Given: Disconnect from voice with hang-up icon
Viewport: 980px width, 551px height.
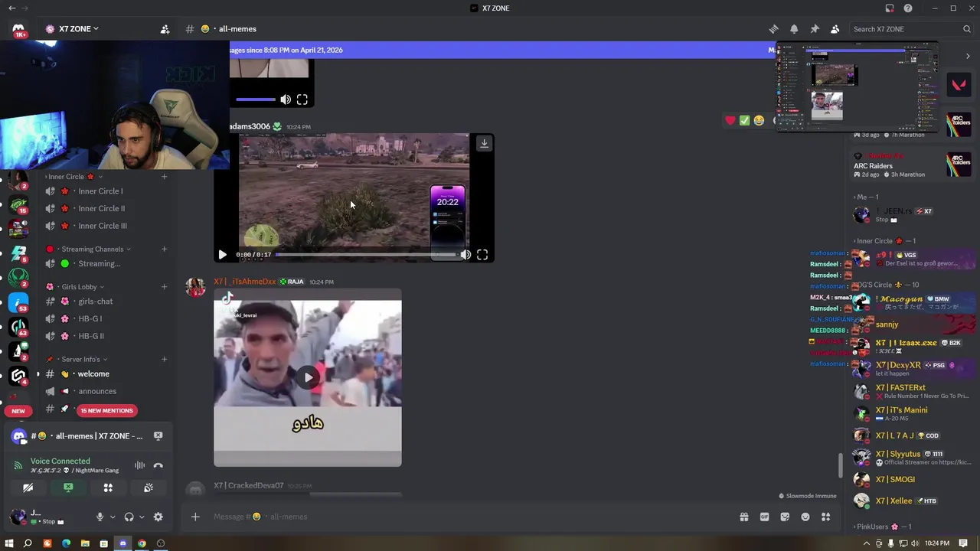Looking at the screenshot, I should [x=158, y=465].
